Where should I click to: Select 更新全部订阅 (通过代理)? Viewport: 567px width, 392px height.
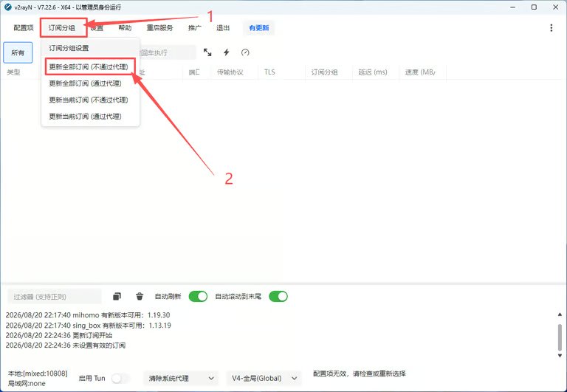coord(90,83)
